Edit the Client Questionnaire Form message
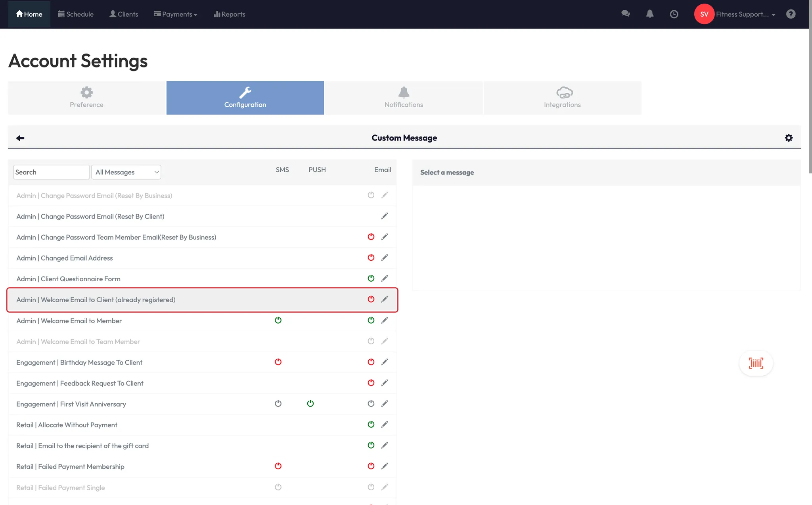This screenshot has height=505, width=812. 385,278
